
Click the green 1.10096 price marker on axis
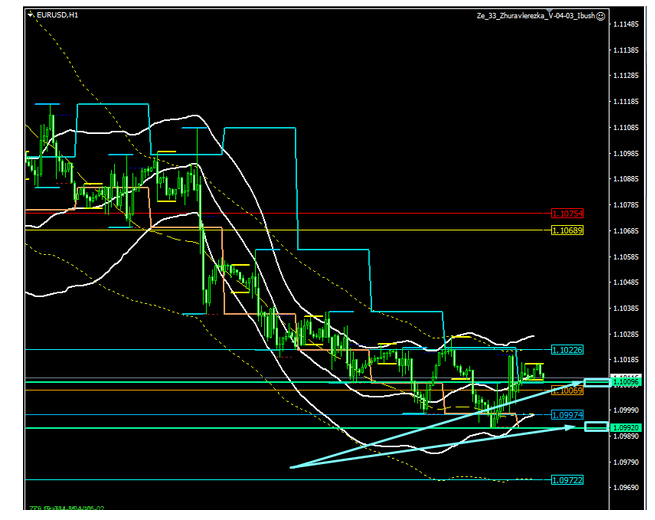[629, 382]
